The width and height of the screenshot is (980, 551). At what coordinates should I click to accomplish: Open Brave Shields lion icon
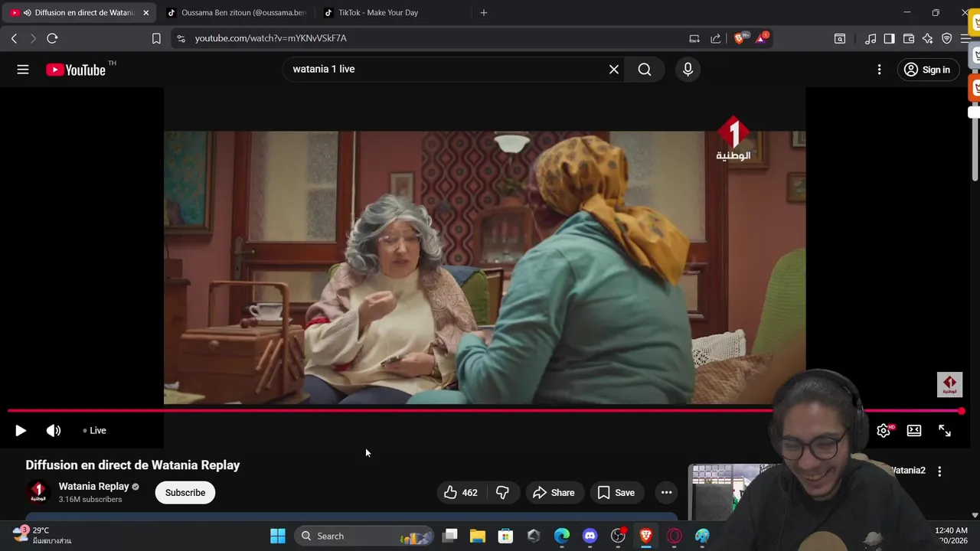[740, 38]
